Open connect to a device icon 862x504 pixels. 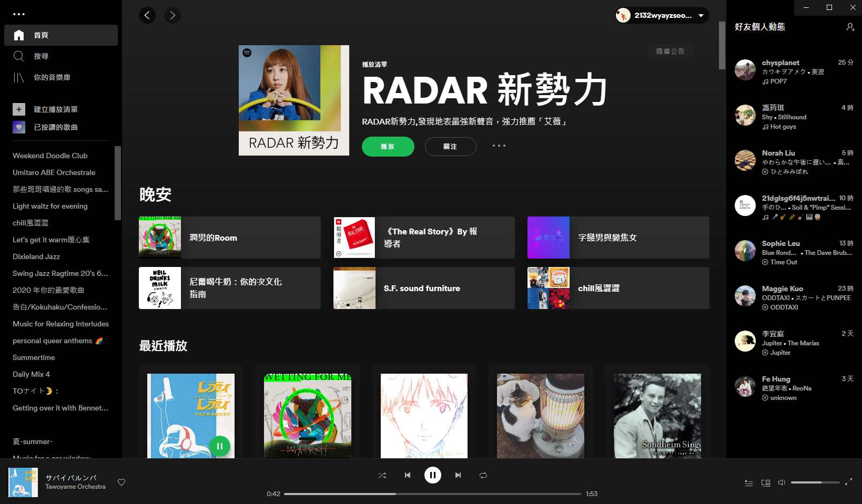[x=766, y=483]
